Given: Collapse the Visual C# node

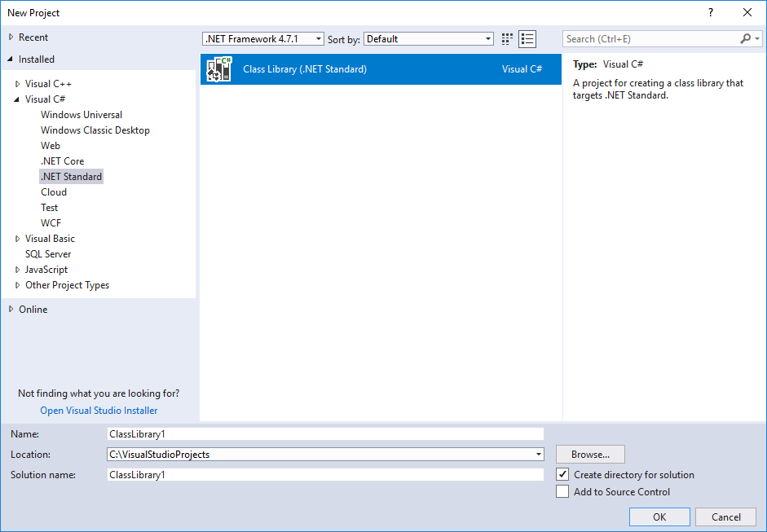Looking at the screenshot, I should (17, 99).
